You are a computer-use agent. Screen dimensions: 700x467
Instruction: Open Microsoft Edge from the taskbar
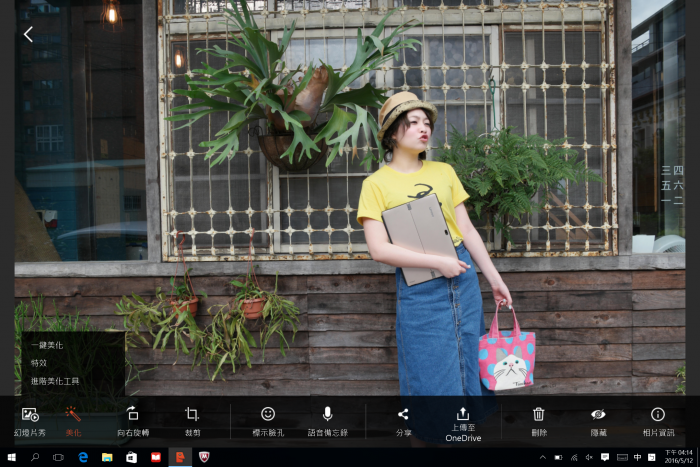(83, 457)
